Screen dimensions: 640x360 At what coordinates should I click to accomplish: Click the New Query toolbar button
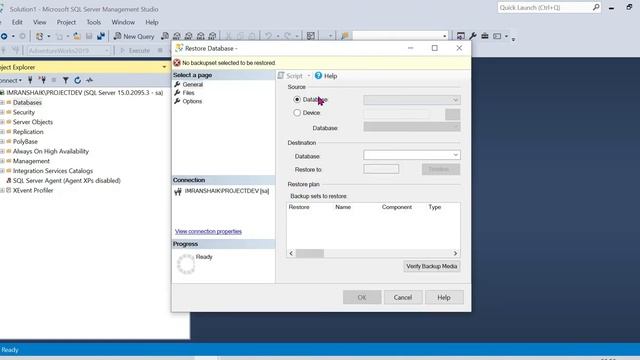(134, 36)
